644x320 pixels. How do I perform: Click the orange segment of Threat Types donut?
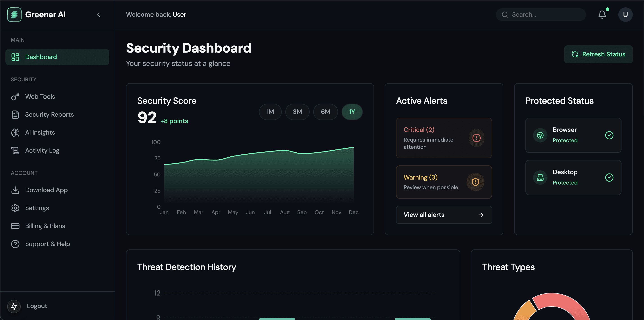[526, 310]
